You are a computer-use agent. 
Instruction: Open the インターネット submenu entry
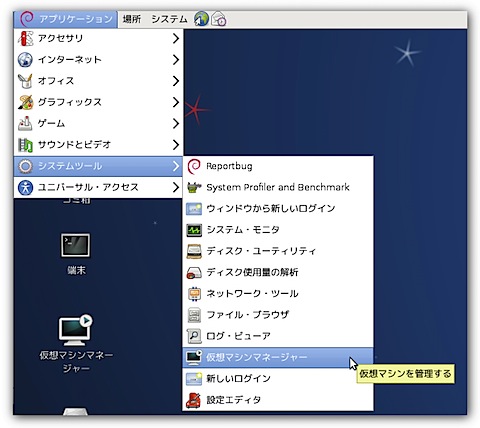[x=99, y=60]
